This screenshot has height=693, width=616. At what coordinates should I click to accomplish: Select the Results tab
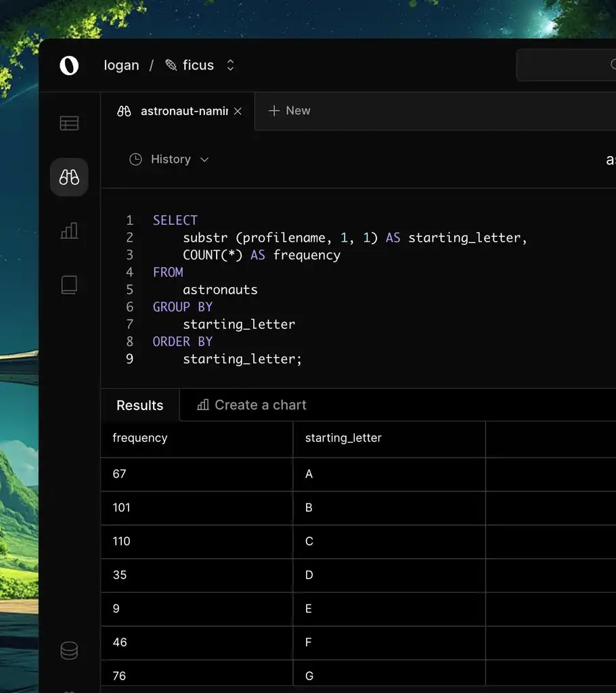[x=139, y=405]
